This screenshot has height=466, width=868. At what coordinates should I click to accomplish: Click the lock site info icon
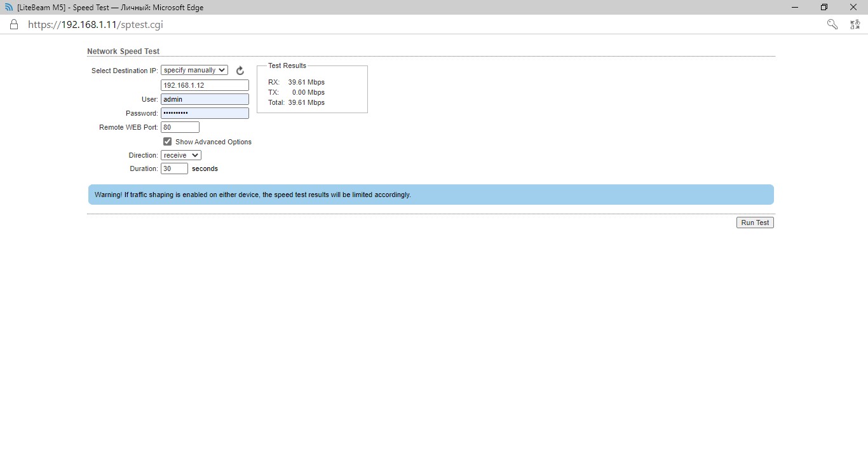coord(14,24)
